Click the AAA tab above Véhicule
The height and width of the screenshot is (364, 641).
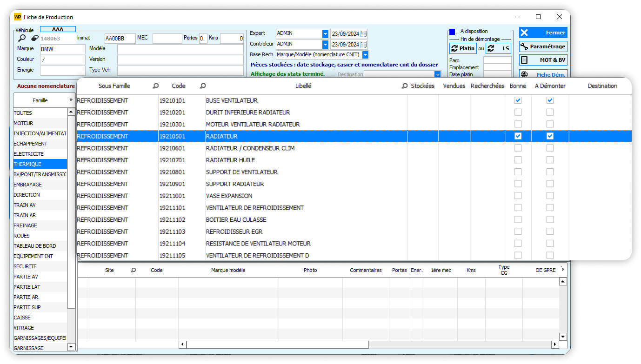pos(58,29)
